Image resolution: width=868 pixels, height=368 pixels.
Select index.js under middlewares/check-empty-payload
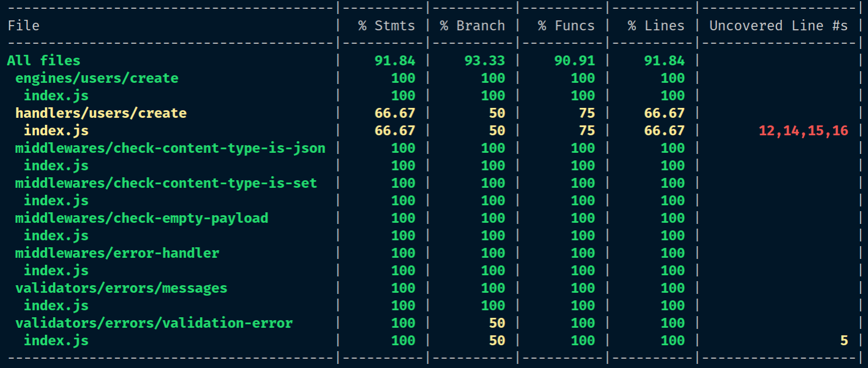tap(56, 236)
